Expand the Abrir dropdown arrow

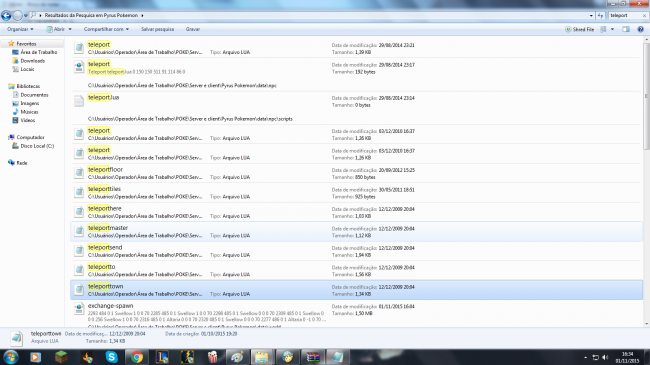pos(70,29)
